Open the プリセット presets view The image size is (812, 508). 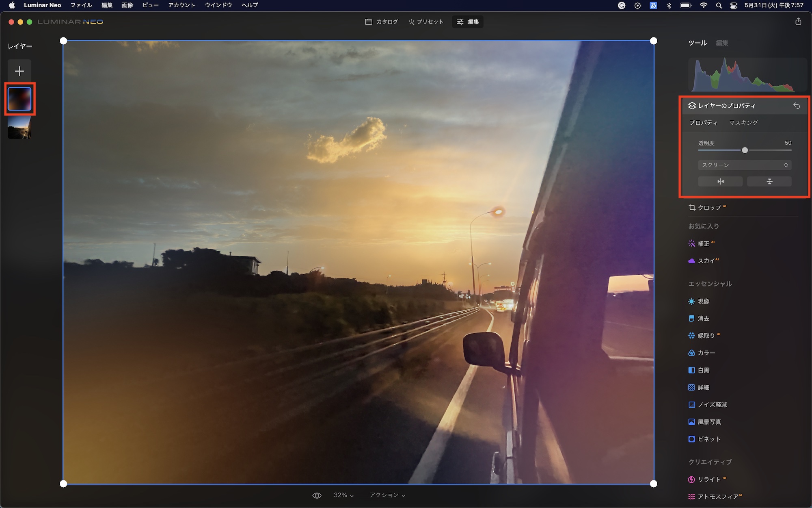click(x=426, y=22)
